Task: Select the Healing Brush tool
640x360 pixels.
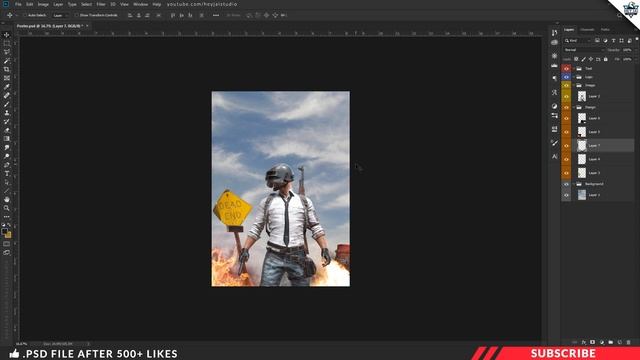Action: tap(7, 96)
